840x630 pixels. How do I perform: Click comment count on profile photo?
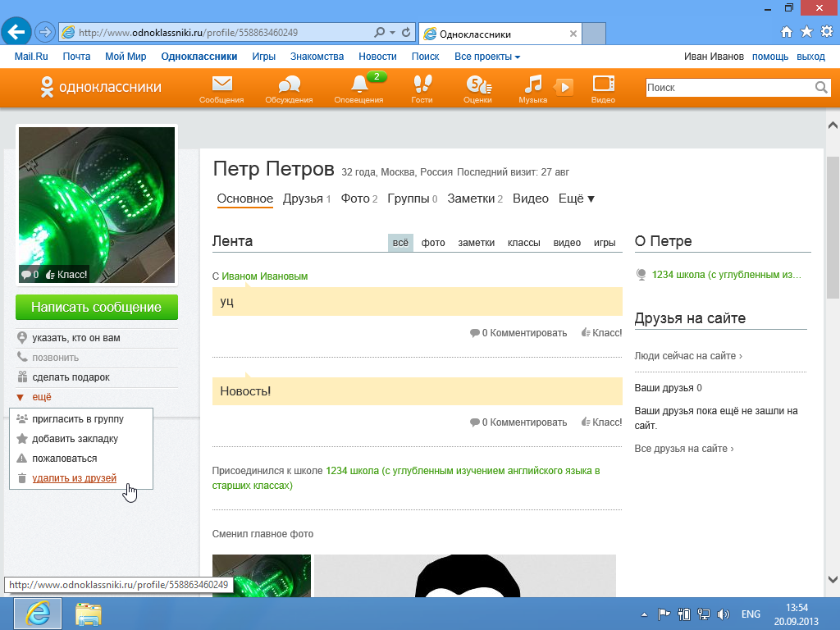(x=30, y=275)
